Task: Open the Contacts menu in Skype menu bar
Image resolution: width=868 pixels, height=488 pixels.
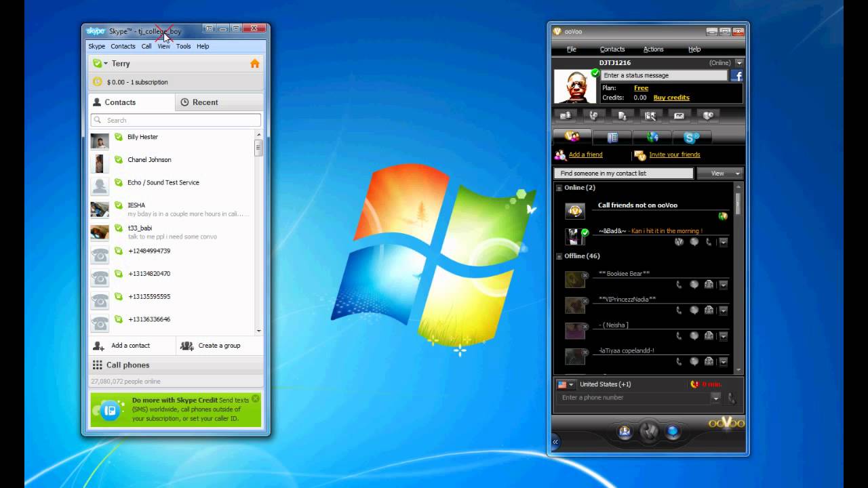Action: (x=123, y=46)
